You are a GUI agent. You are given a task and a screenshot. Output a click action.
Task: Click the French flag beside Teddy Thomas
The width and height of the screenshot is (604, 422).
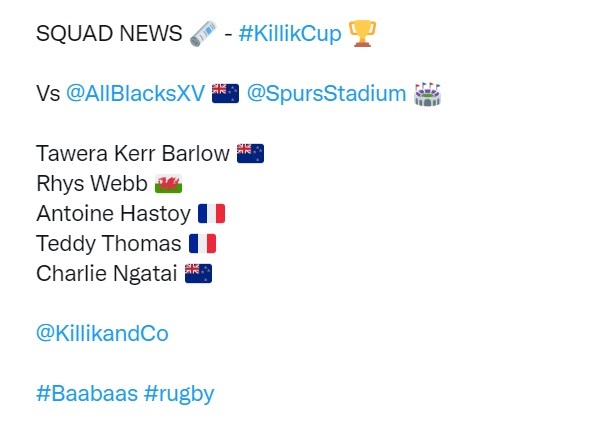tap(202, 244)
